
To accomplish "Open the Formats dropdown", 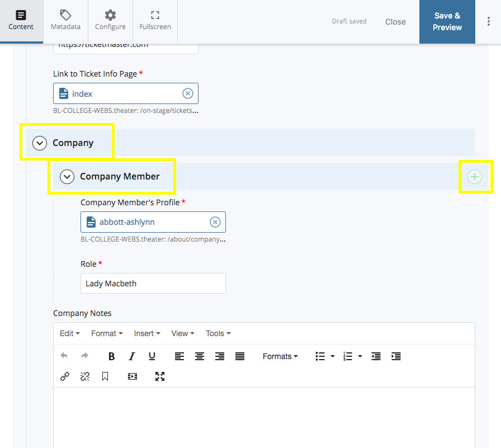I will [x=280, y=356].
